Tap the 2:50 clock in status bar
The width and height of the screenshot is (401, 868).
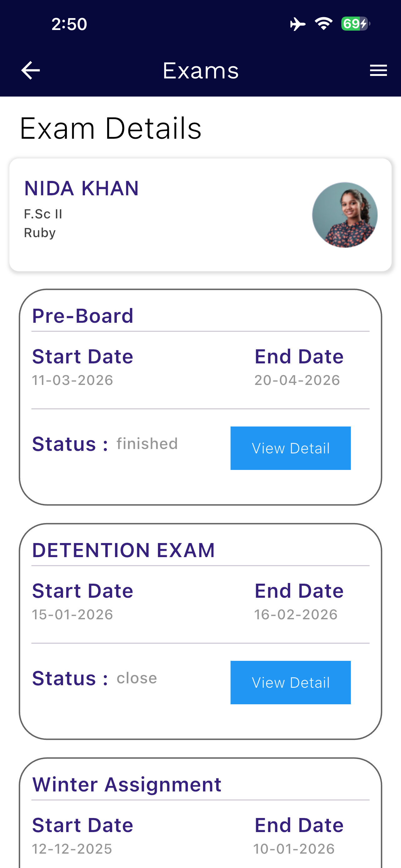pos(69,24)
